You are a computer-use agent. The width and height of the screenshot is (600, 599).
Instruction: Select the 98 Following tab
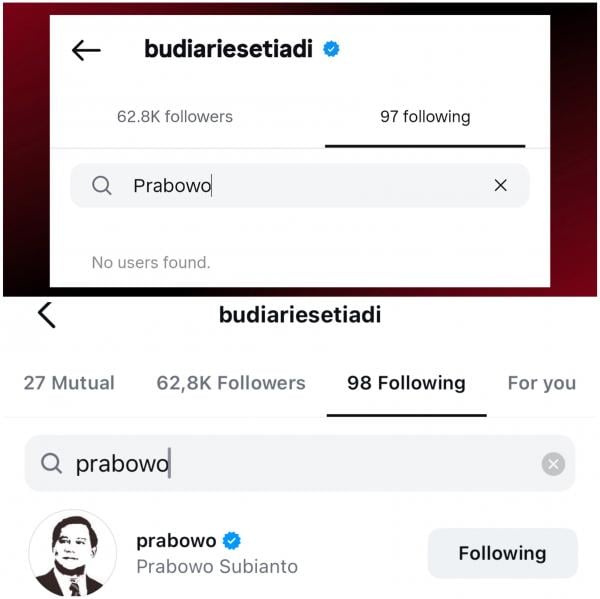click(406, 383)
